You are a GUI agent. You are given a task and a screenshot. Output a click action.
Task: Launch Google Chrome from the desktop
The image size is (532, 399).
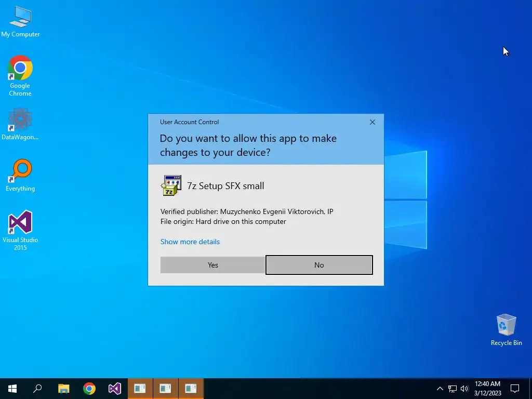click(x=20, y=76)
